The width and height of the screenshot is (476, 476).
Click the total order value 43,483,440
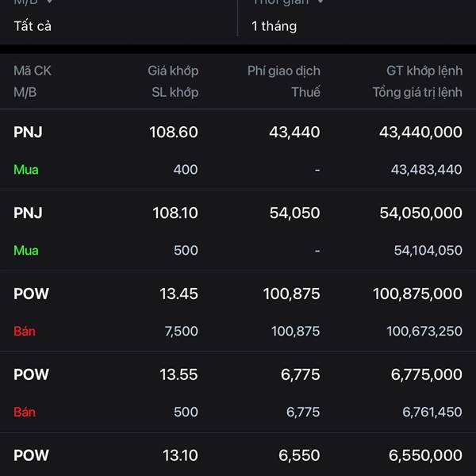(x=426, y=170)
